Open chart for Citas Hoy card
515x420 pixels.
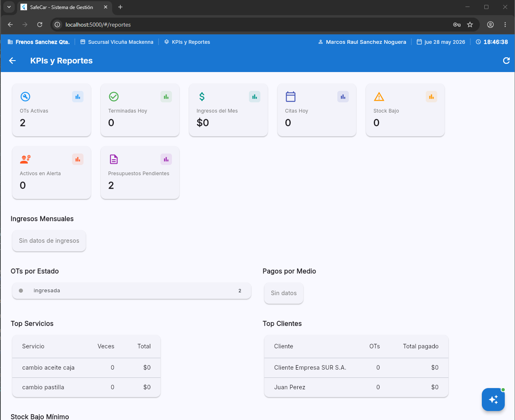point(343,97)
